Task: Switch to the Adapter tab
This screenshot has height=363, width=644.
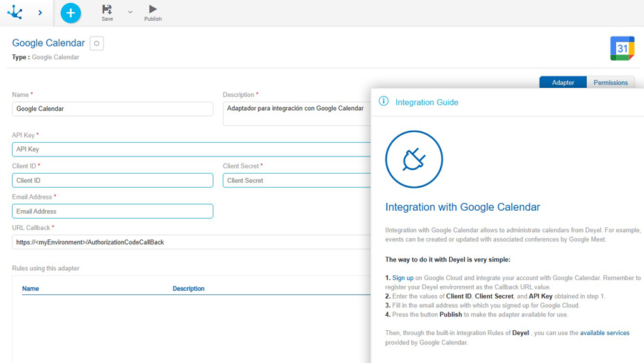Action: click(x=563, y=82)
